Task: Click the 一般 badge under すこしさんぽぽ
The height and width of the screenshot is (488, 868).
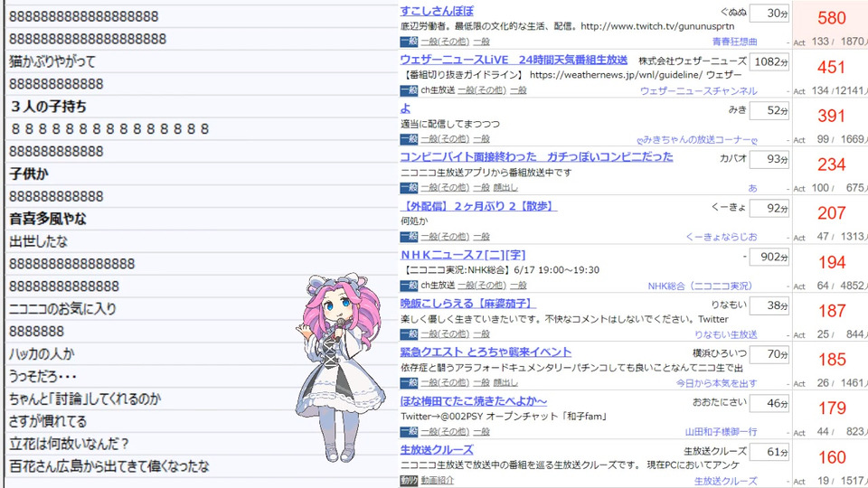Action: 409,42
